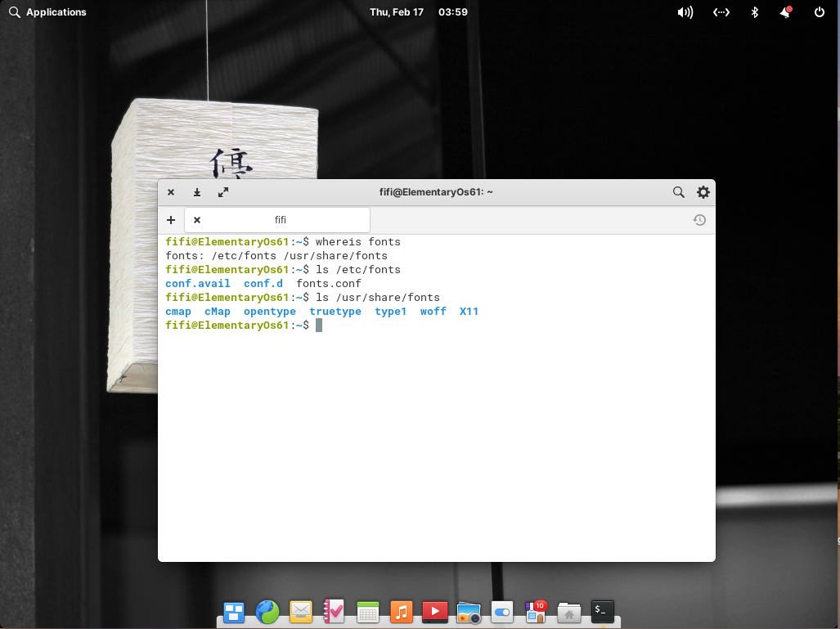Open the Applications menu

tap(47, 12)
